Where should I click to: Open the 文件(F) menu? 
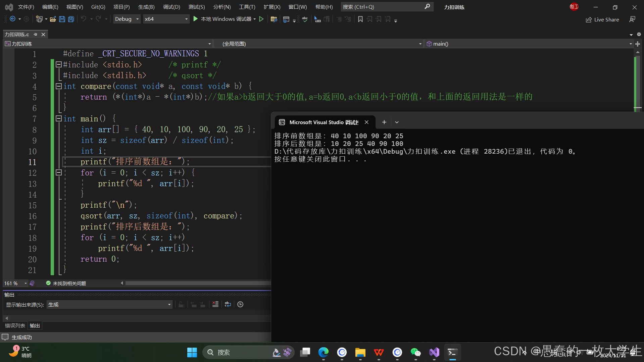click(x=26, y=7)
